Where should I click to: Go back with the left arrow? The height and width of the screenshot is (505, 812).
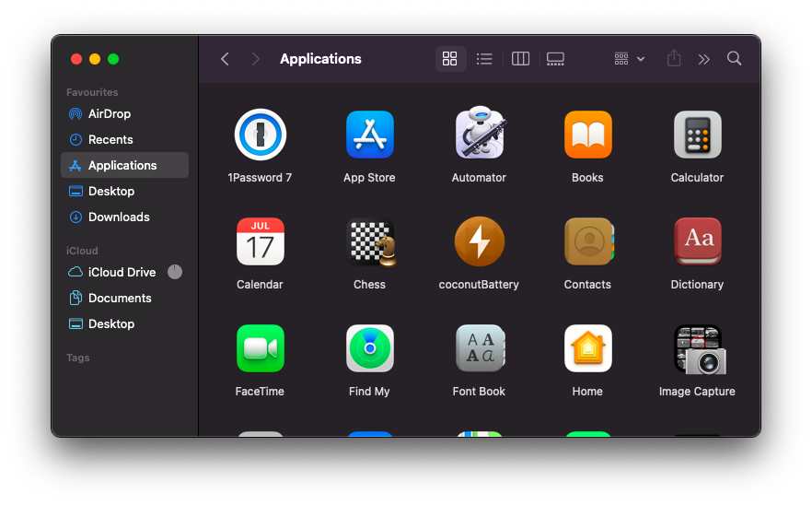click(x=225, y=59)
